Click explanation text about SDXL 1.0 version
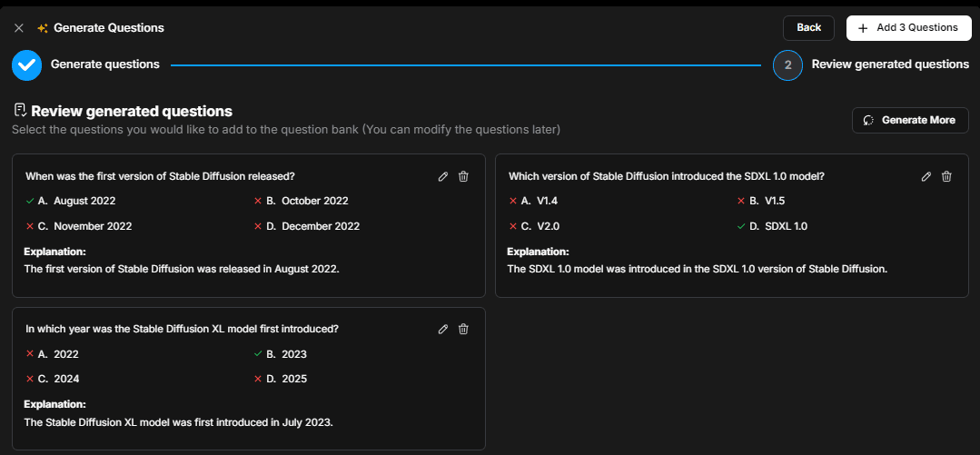980x455 pixels. [697, 270]
